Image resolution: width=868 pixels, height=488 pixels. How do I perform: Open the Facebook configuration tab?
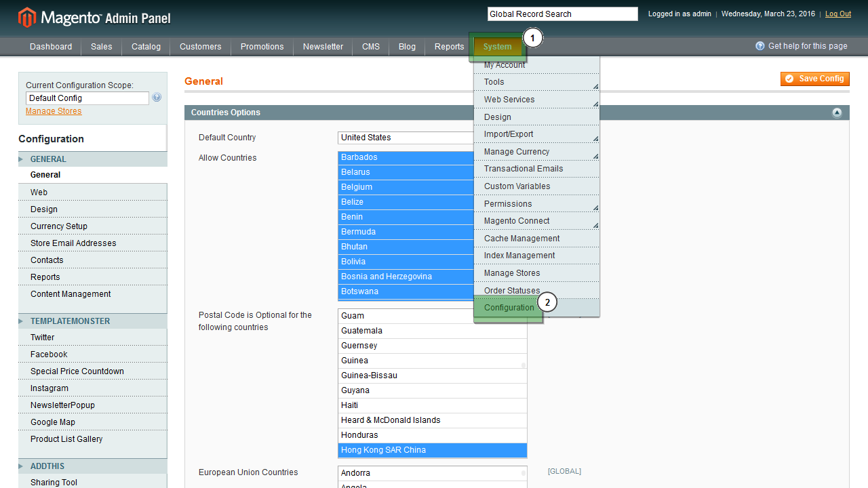(93, 354)
